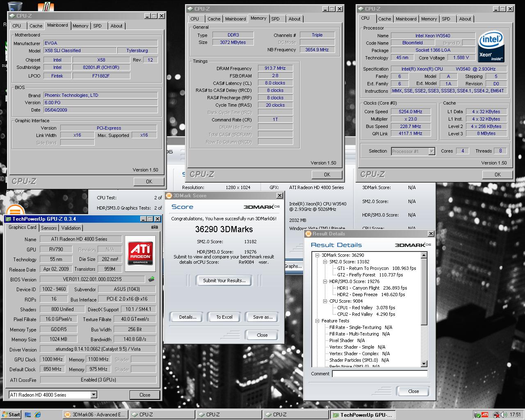The image size is (525, 420).
Task: Click the 913.7 MHz DRAM Frequency value
Action: (275, 68)
